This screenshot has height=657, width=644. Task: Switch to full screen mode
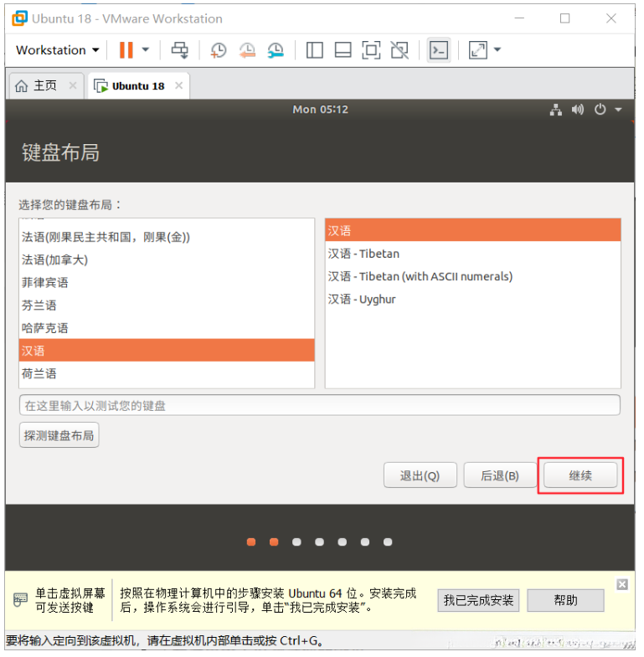371,50
